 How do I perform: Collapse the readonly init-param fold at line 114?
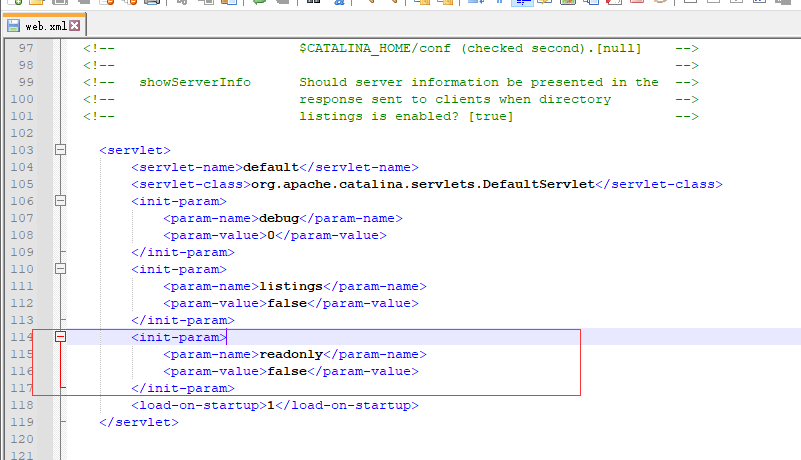point(60,337)
